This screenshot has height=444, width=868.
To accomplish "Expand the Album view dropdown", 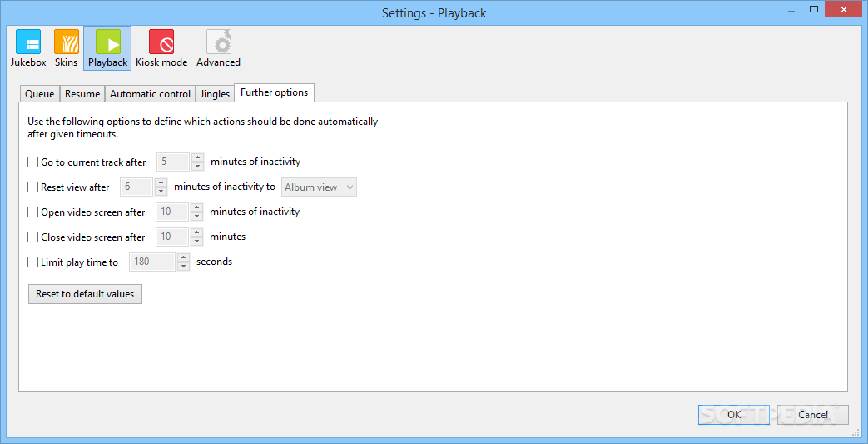I will 320,187.
